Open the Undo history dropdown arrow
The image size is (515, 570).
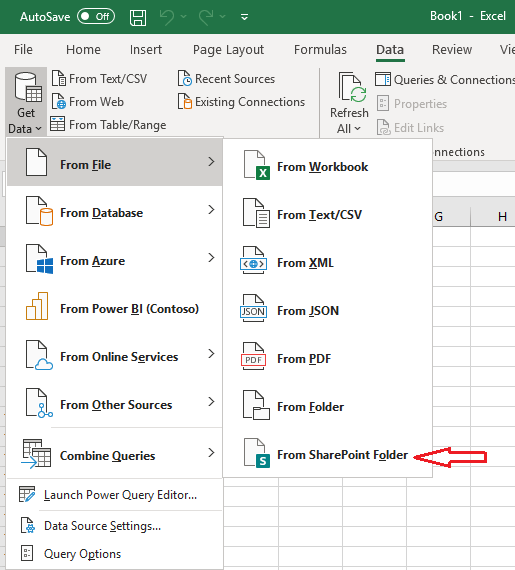(184, 17)
